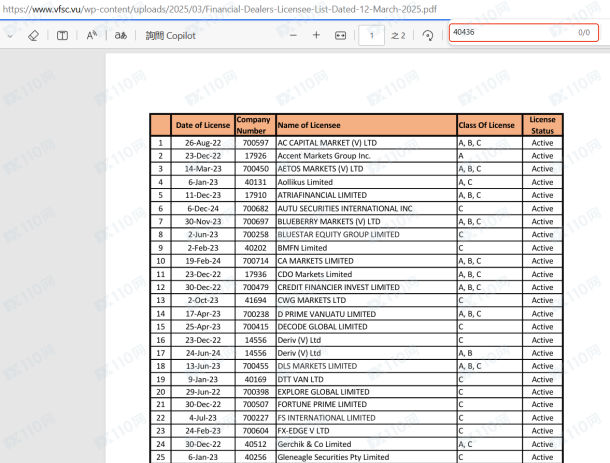Screen dimensions: 610x463
Task: Click the 'Name of Licensee' column header
Action: coord(366,125)
